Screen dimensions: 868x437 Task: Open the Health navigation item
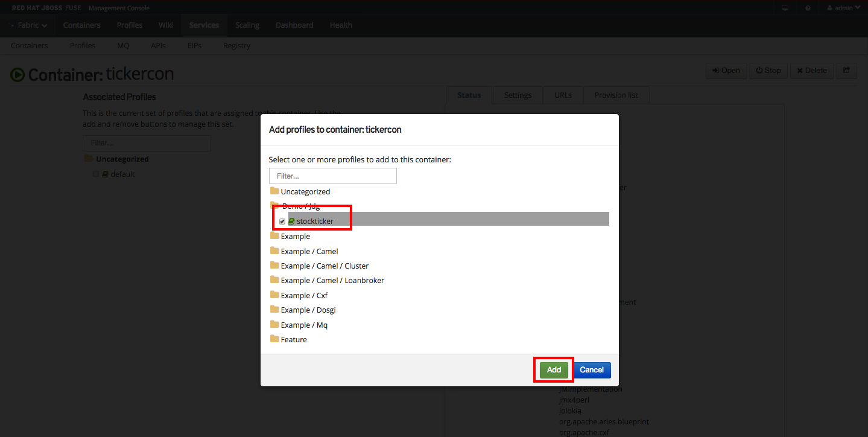point(341,25)
